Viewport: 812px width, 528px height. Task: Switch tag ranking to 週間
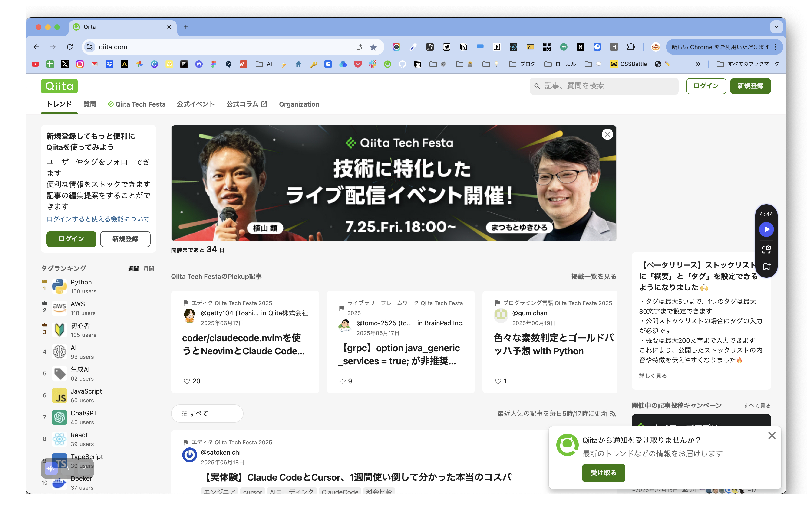pyautogui.click(x=134, y=269)
